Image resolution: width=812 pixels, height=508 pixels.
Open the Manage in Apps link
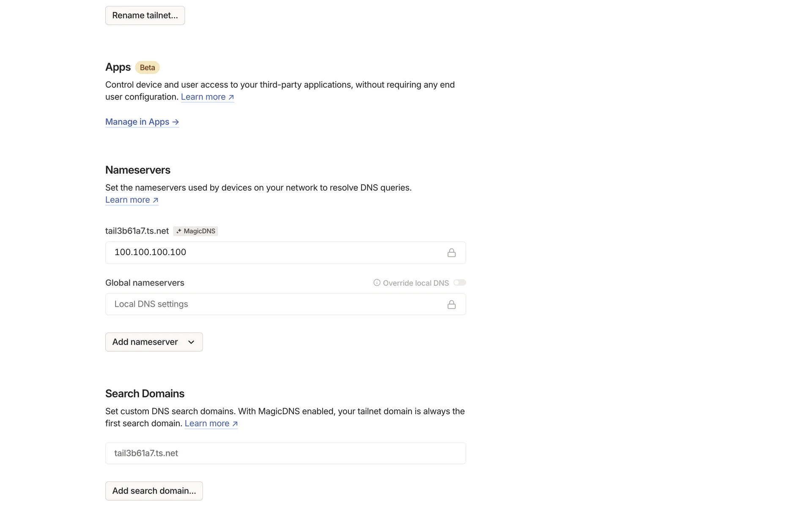(142, 122)
